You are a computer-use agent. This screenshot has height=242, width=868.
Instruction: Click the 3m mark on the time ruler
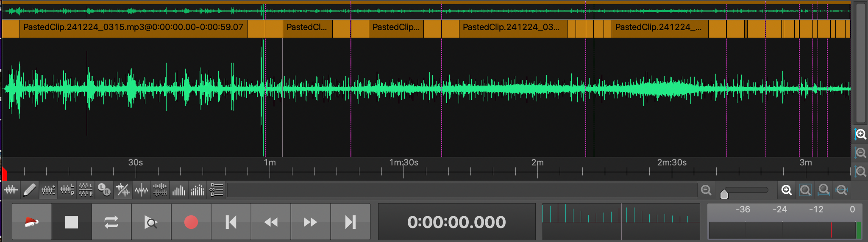(806, 163)
